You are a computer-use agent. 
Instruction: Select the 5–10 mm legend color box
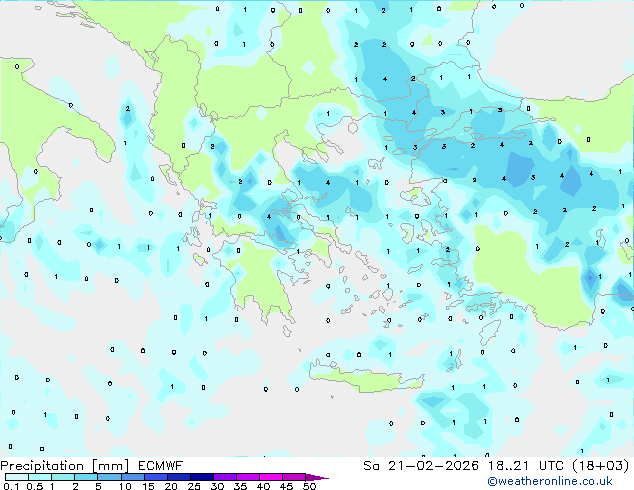[109, 477]
